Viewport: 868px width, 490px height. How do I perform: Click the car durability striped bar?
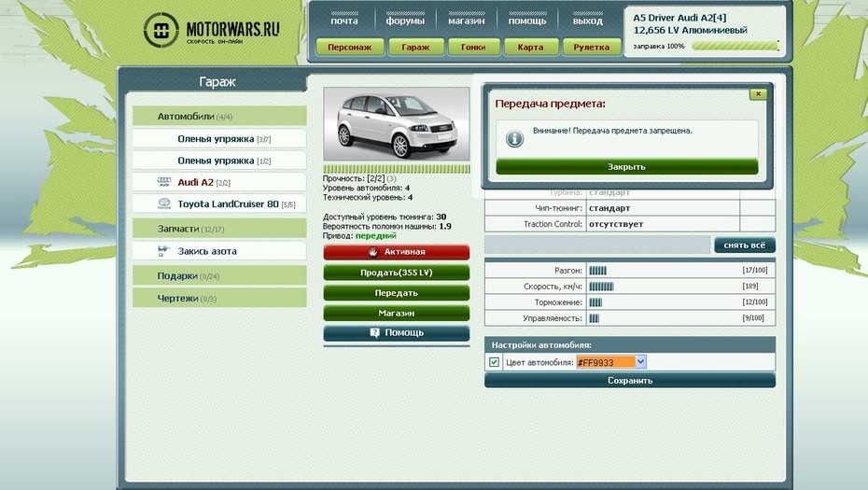[x=397, y=169]
